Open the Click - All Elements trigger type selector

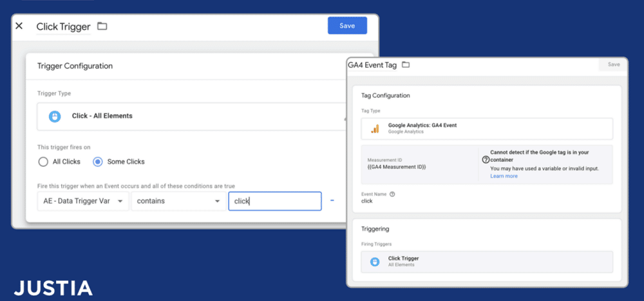pos(193,116)
